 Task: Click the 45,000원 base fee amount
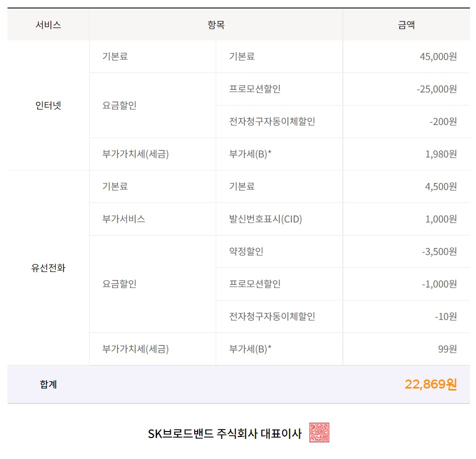click(x=438, y=56)
